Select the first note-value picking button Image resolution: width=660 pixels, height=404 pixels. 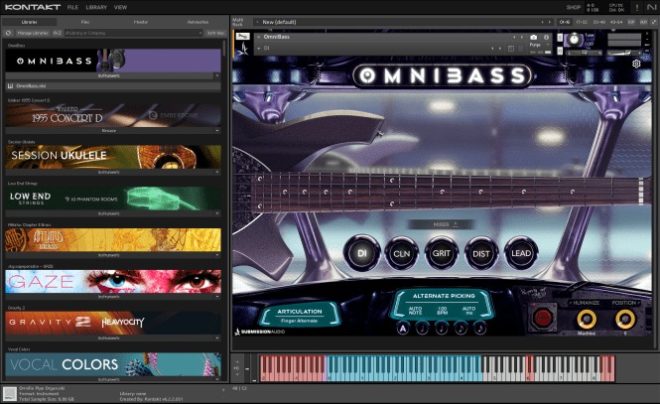coord(422,328)
